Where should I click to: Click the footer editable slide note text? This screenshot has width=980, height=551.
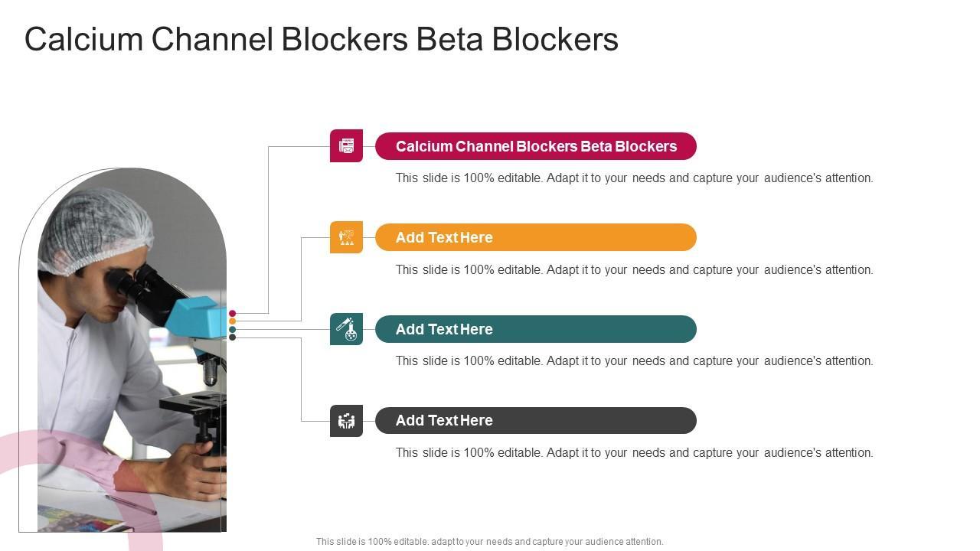pyautogui.click(x=490, y=541)
